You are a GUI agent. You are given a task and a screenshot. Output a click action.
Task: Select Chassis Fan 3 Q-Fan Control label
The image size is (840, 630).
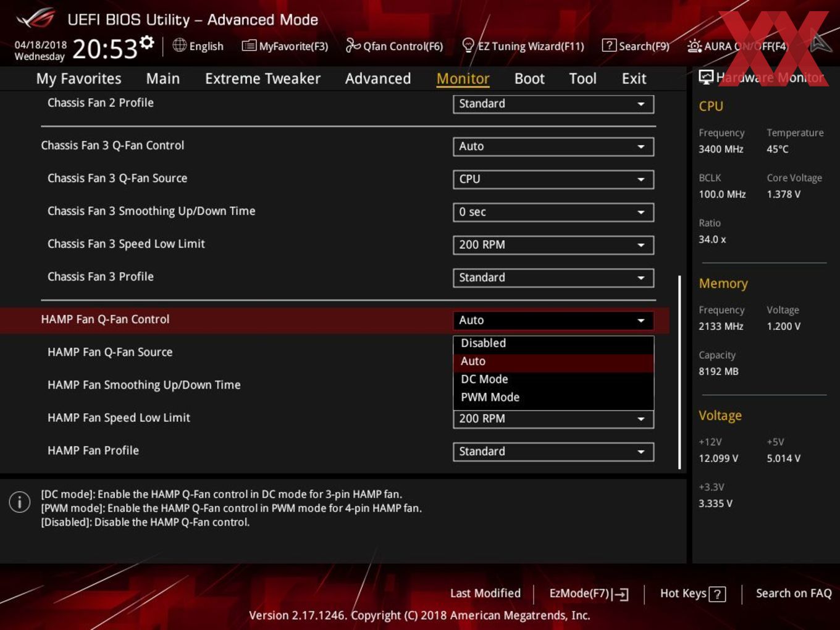pos(112,145)
